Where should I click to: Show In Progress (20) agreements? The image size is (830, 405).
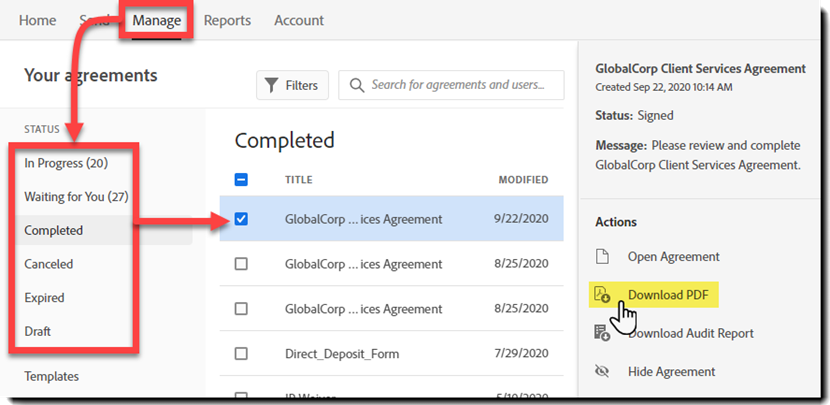(66, 163)
